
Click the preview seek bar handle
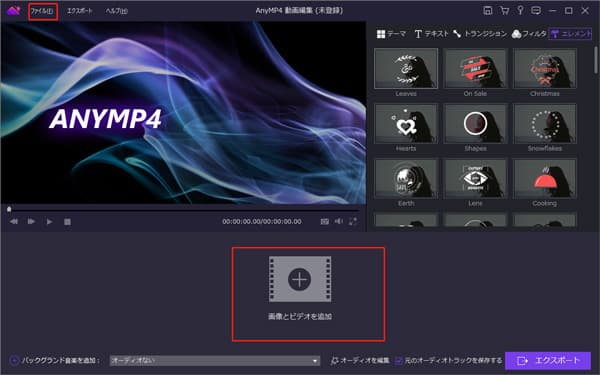[9, 209]
